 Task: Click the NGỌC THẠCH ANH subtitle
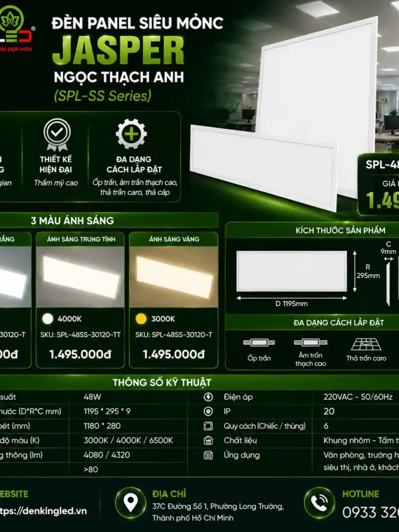coord(119,77)
